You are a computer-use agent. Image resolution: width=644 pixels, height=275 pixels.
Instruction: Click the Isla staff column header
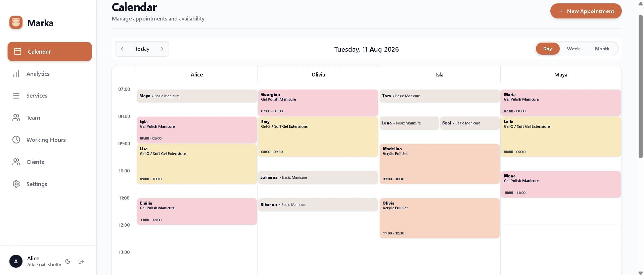coord(439,74)
